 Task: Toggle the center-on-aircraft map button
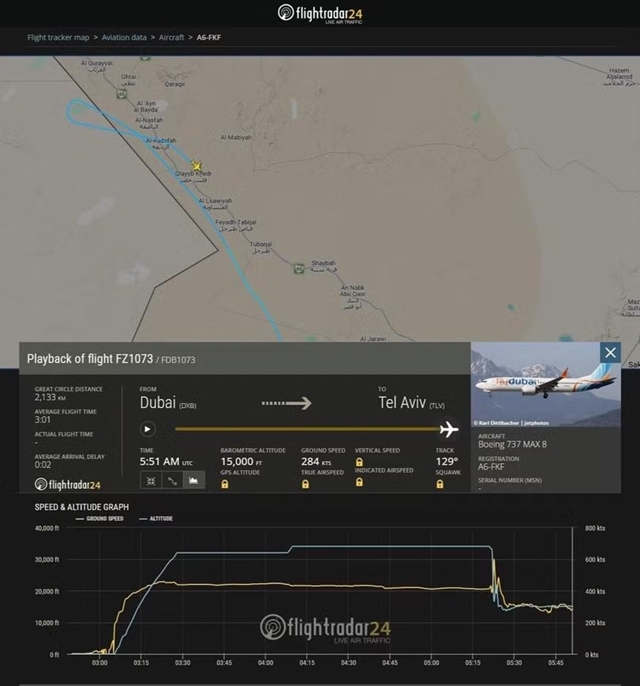(150, 481)
